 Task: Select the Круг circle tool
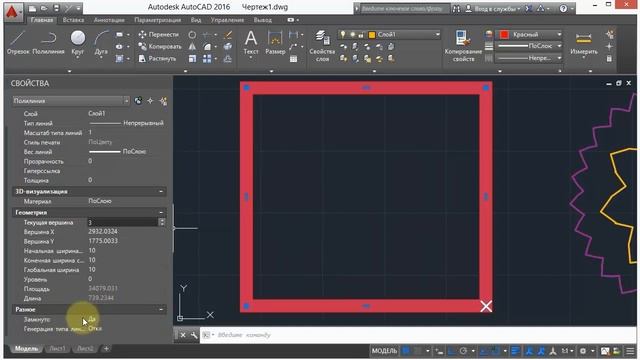point(78,43)
